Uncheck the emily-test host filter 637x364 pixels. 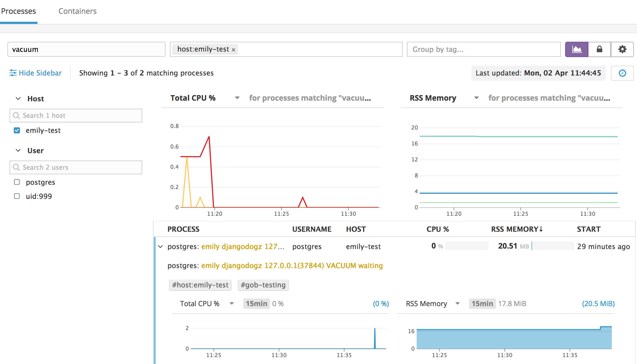[17, 130]
